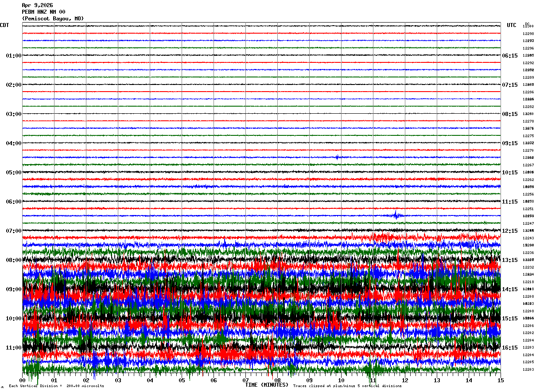
Task: Click the UTC timezone label
Action: 512,25
